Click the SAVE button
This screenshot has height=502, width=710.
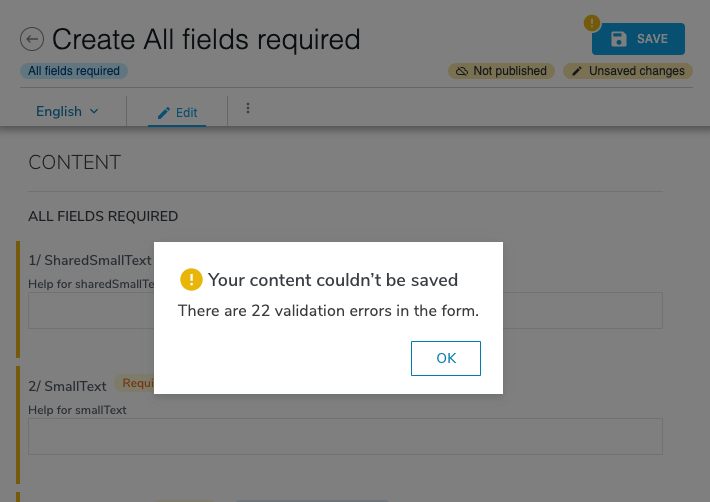pos(638,39)
